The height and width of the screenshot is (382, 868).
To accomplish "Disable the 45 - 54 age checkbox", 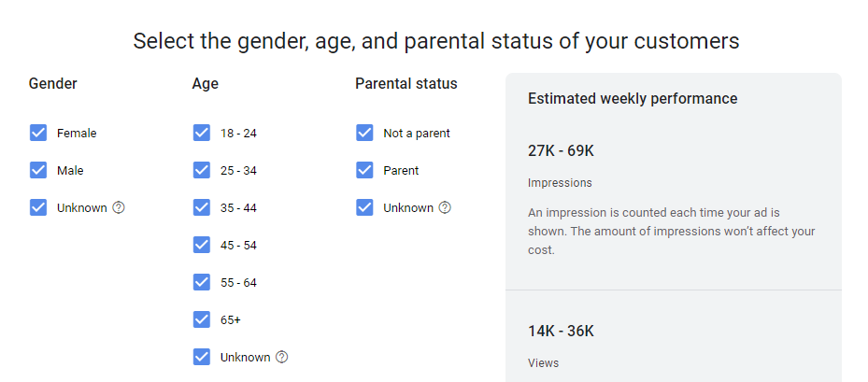I will (202, 245).
